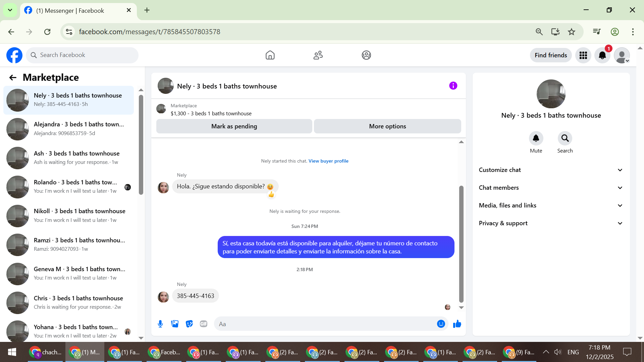The width and height of the screenshot is (644, 362).
Task: Expand Customize chat section
Action: click(x=551, y=170)
